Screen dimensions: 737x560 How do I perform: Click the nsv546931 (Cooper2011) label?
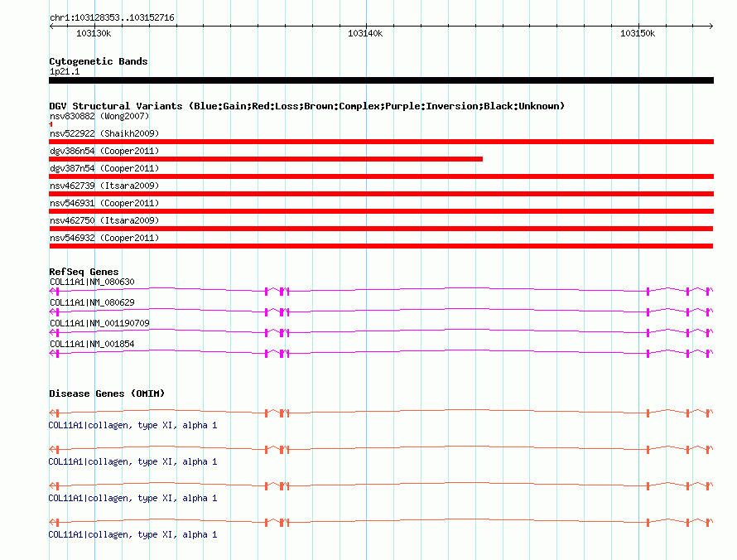point(104,203)
